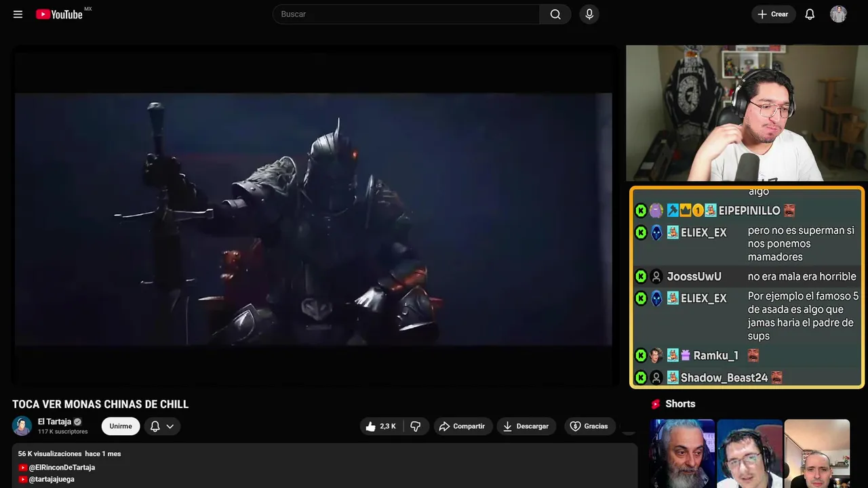Open El Tartaja channel avatar
The image size is (868, 488).
pyautogui.click(x=22, y=426)
